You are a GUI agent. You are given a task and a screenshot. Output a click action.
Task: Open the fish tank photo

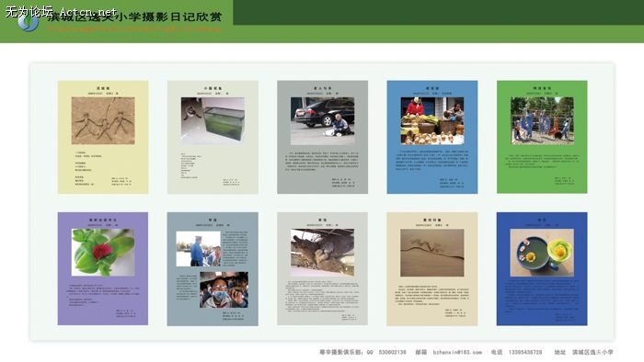click(213, 120)
